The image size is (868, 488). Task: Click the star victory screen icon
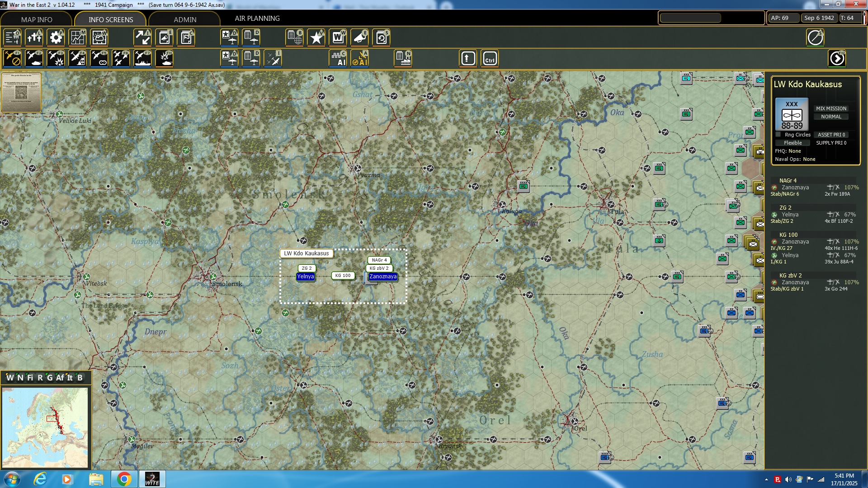pos(316,38)
